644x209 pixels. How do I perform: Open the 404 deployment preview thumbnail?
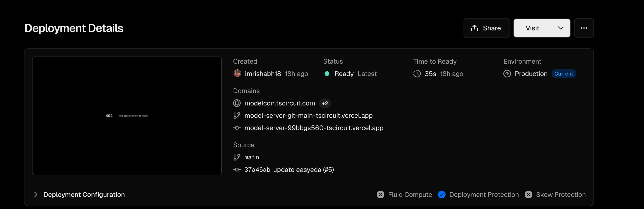point(127,116)
